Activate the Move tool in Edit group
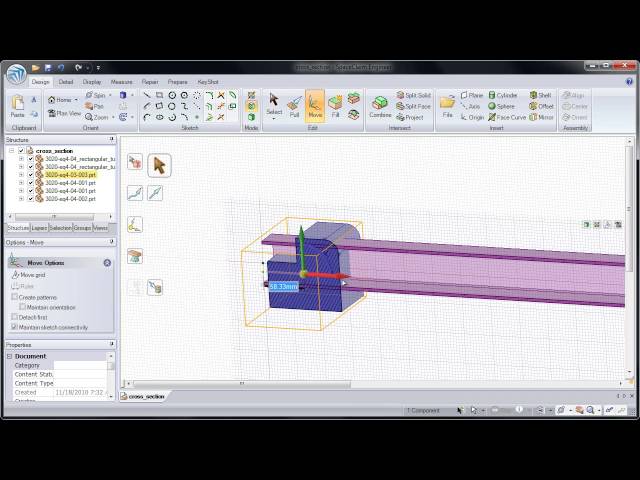This screenshot has height=480, width=640. [x=315, y=106]
